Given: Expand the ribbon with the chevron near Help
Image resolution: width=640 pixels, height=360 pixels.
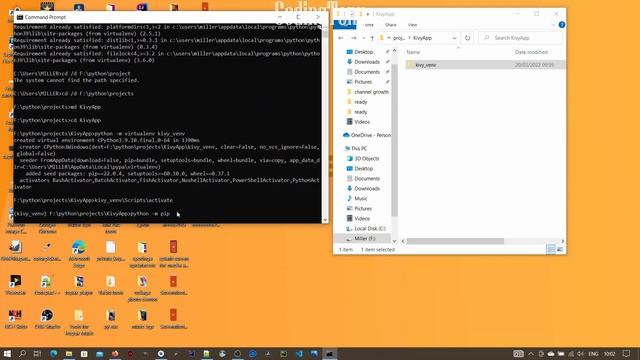Looking at the screenshot, I should [553, 25].
